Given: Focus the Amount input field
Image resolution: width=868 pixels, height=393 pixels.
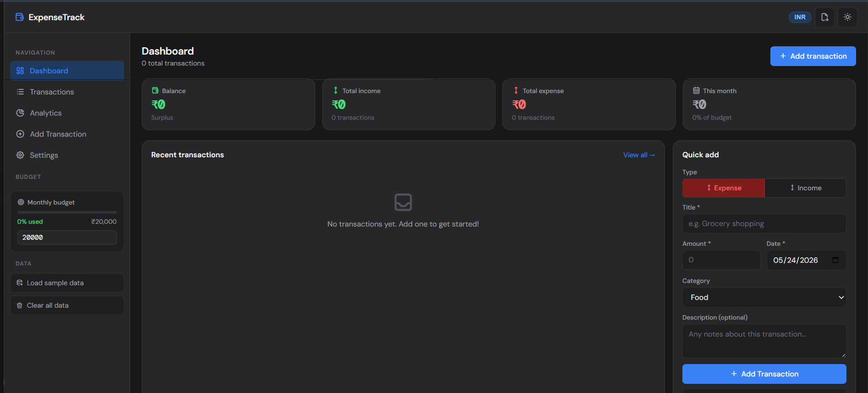Looking at the screenshot, I should (721, 260).
